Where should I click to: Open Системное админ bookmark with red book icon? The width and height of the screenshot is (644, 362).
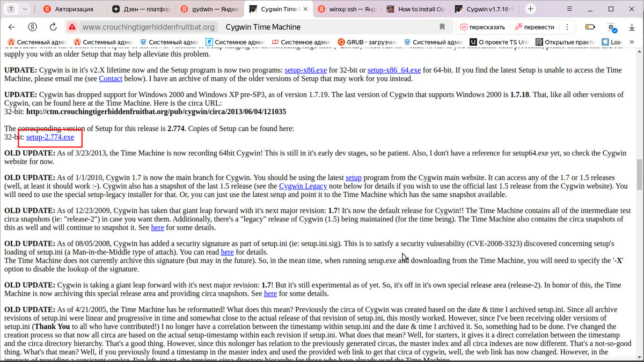pos(301,42)
